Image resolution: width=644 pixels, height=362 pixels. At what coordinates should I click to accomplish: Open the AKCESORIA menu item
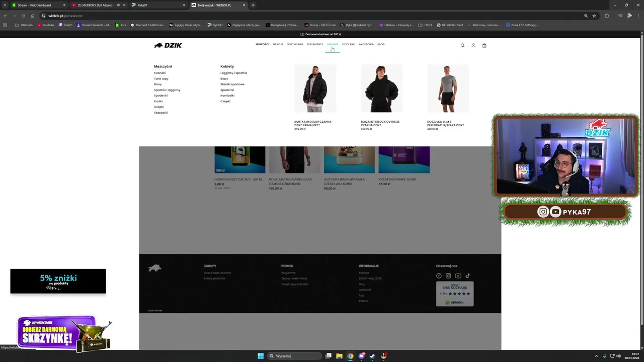coord(366,44)
